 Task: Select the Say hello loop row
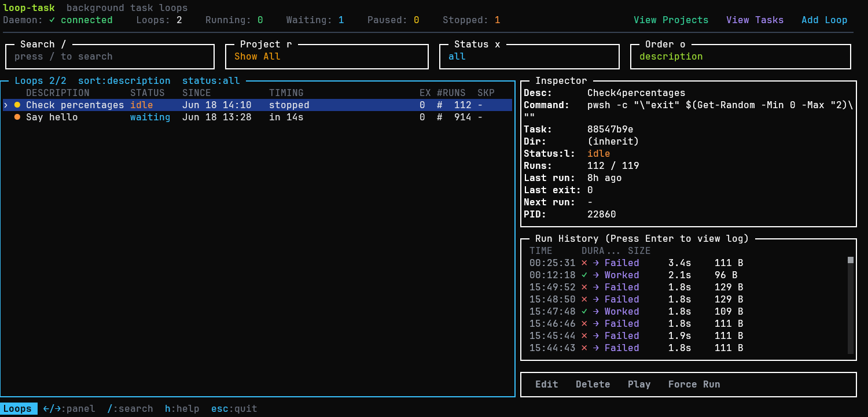258,117
